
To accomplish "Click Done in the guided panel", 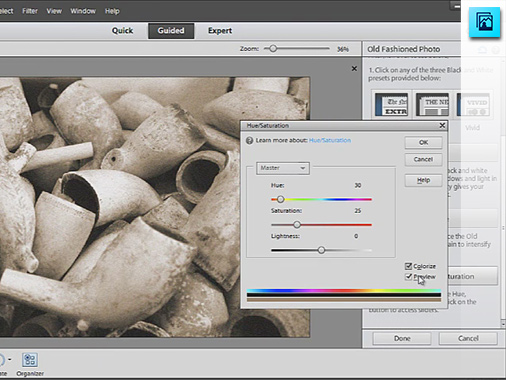I will pyautogui.click(x=402, y=338).
